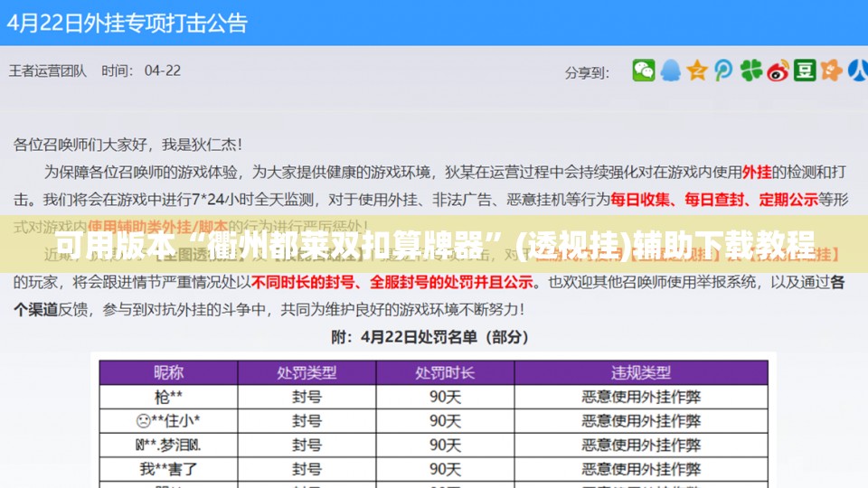Screen dimensions: 868x488
Task: Click the greeting line mentioning 狄仁杰
Action: (127, 145)
